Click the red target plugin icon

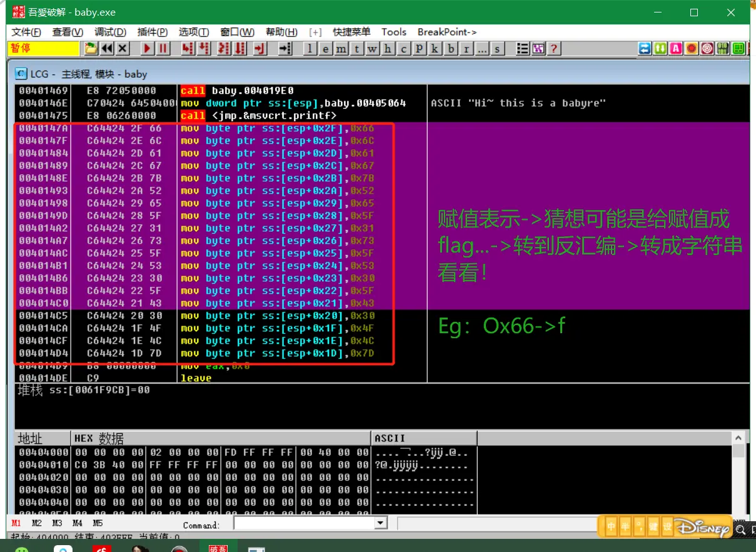(707, 49)
